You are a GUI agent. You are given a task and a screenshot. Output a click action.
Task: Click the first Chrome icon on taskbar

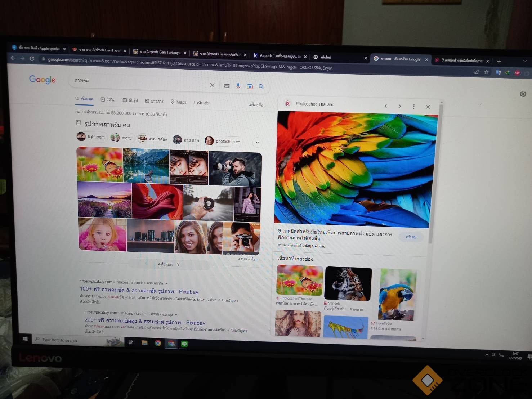(158, 343)
